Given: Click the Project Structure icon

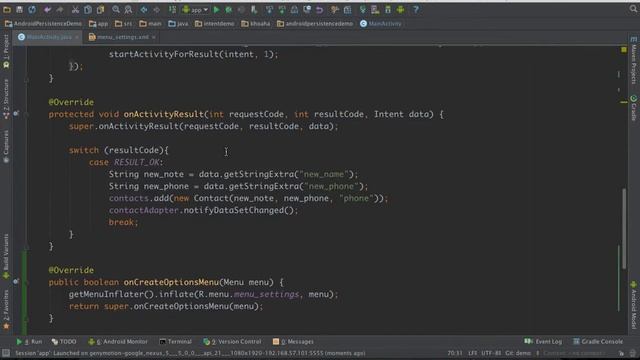Looking at the screenshot, I should click(x=348, y=9).
